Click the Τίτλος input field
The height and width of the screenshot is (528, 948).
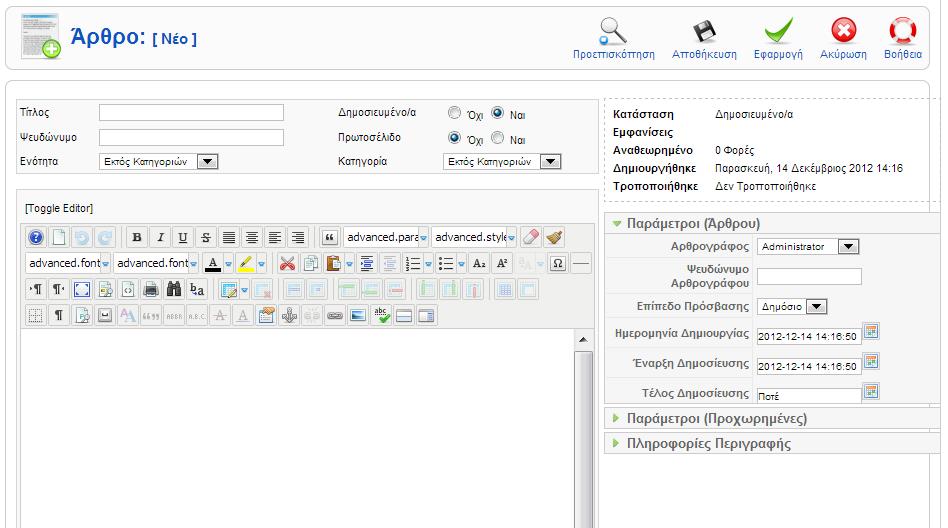pos(191,112)
